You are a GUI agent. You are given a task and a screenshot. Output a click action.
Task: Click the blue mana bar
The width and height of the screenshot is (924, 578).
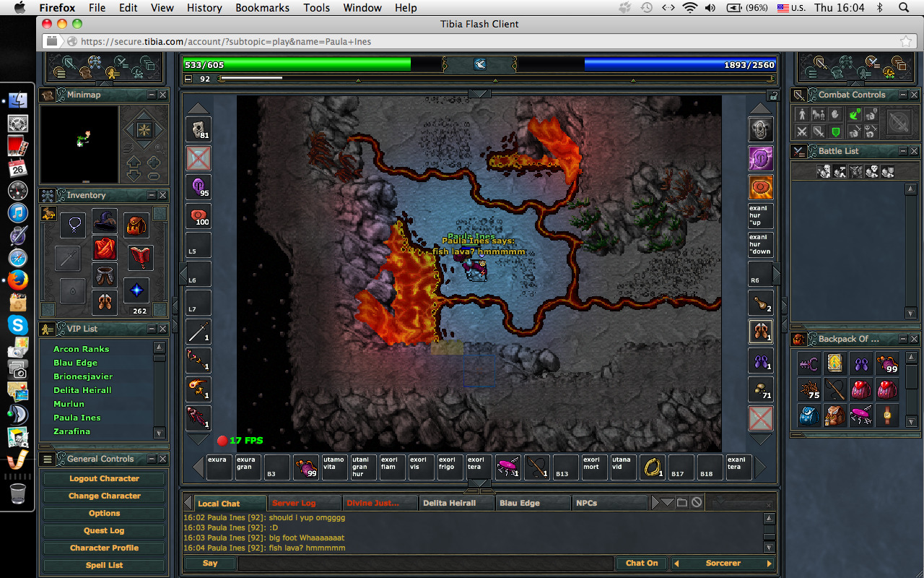coord(680,64)
